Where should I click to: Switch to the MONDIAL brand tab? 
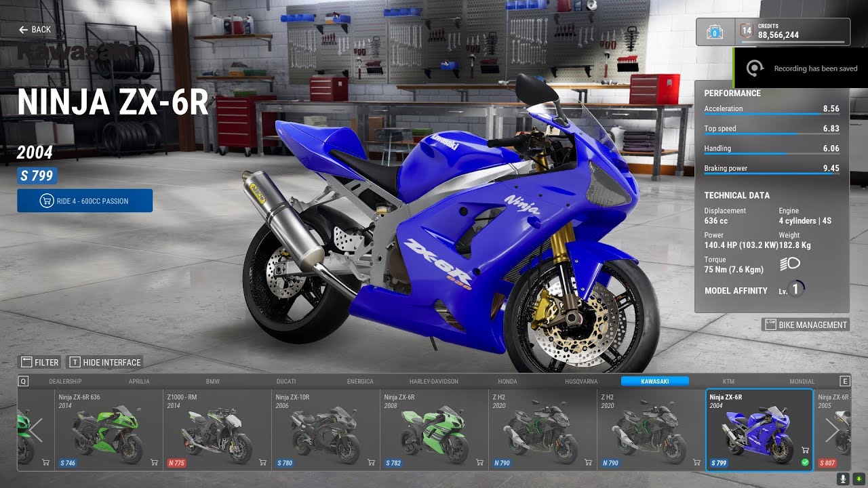tap(802, 382)
